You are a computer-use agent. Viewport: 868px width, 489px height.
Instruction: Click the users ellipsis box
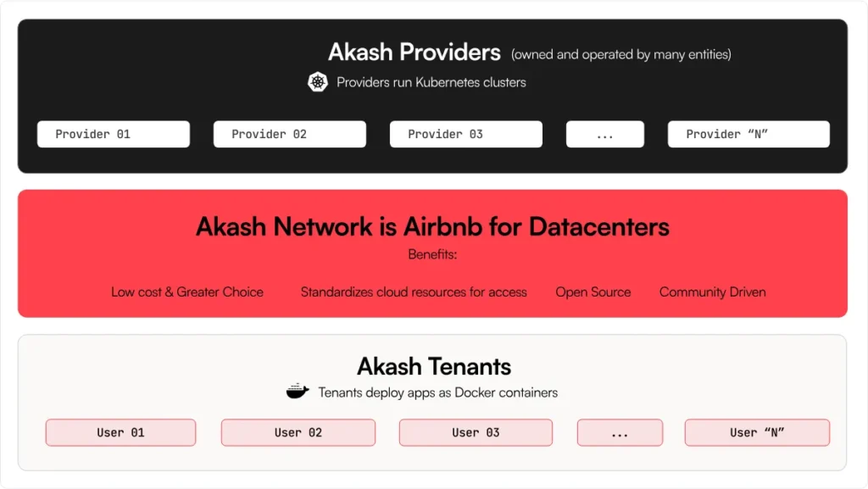tap(620, 432)
